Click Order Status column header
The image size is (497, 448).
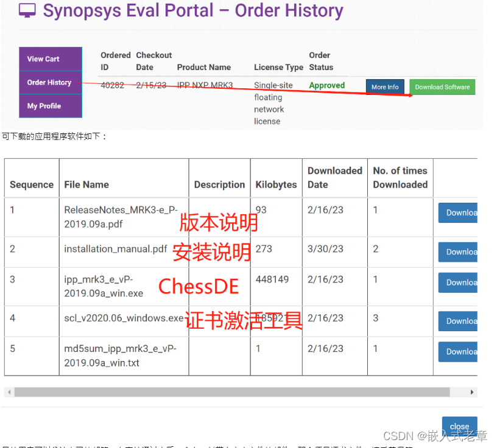pyautogui.click(x=321, y=61)
